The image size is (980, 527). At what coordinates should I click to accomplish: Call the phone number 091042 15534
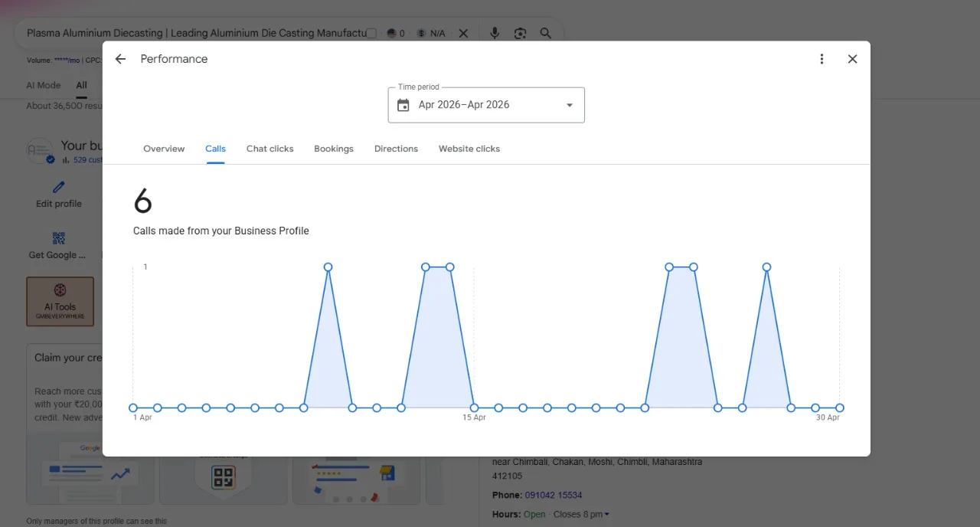(x=553, y=495)
